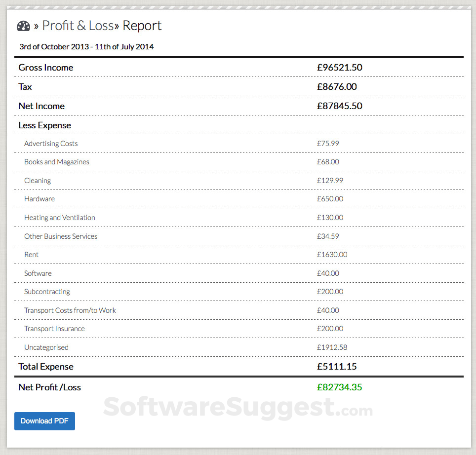
Task: Click the Gross Income row label
Action: pyautogui.click(x=46, y=67)
